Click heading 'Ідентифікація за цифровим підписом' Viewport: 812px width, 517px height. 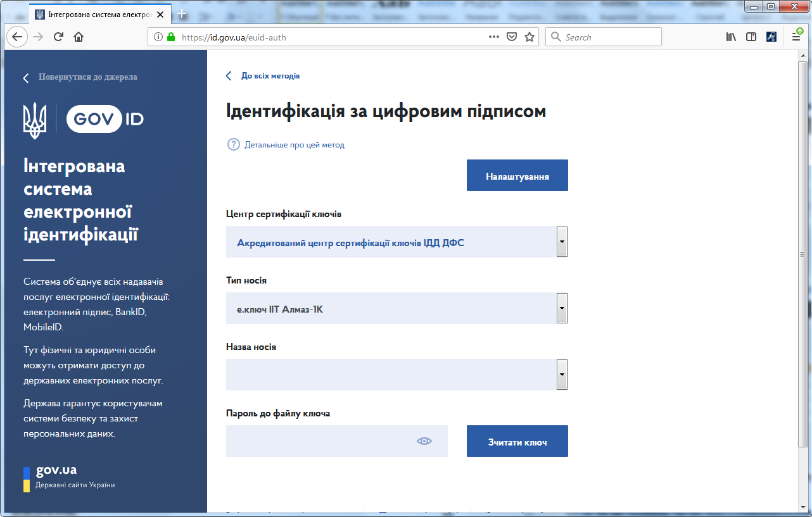(386, 111)
